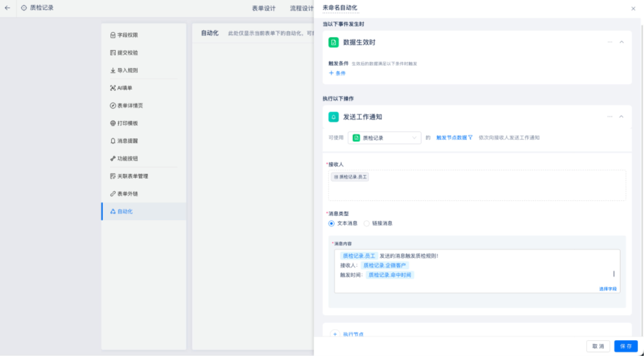The width and height of the screenshot is (644, 356).
Task: Select the 链接消息 radio option
Action: tap(366, 223)
